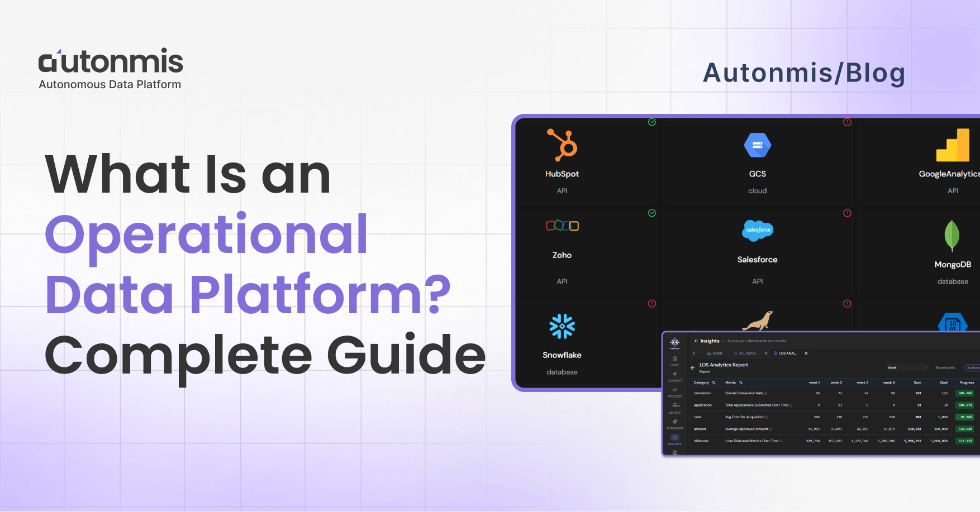Screen dimensions: 980x512
Task: Click the Avg Cost Per Acquisition metric
Action: click(x=744, y=417)
